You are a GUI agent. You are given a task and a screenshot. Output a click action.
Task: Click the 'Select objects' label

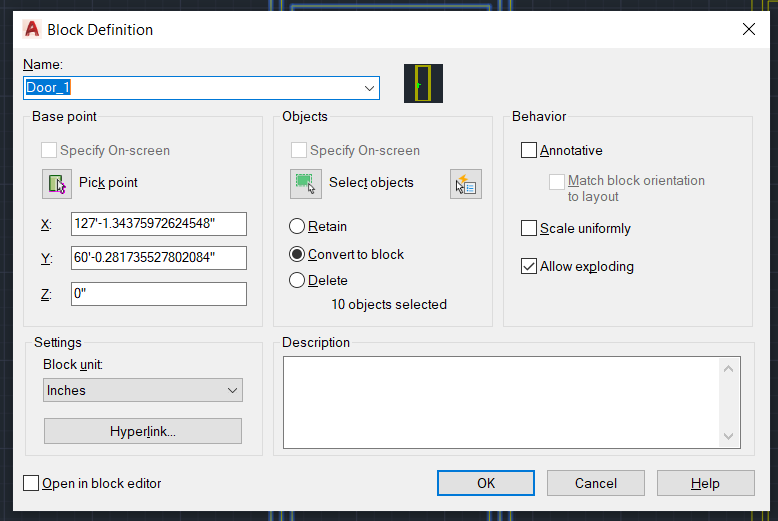coord(371,183)
